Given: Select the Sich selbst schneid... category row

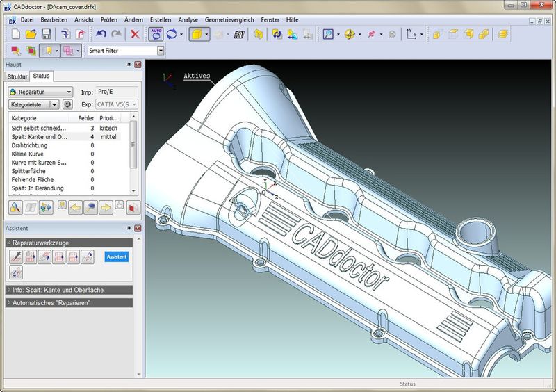Looking at the screenshot, I should 65,128.
